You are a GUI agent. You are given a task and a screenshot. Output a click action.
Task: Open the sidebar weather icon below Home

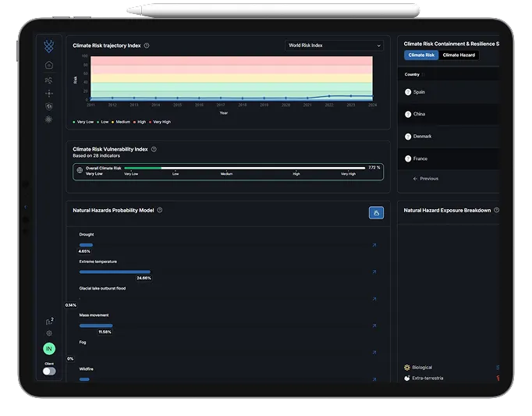pyautogui.click(x=49, y=80)
